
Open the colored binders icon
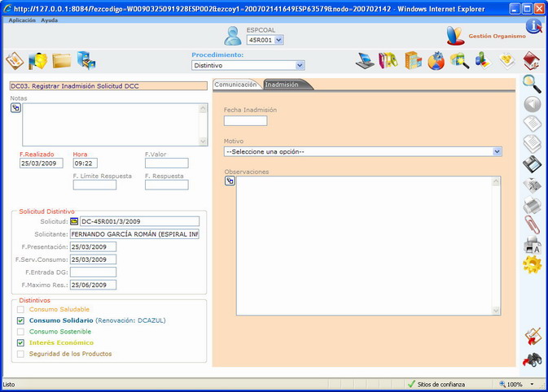coord(388,61)
